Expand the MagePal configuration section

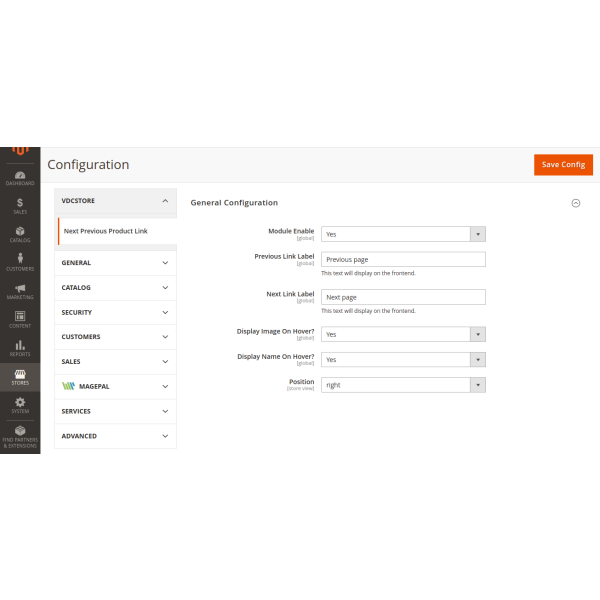point(115,386)
